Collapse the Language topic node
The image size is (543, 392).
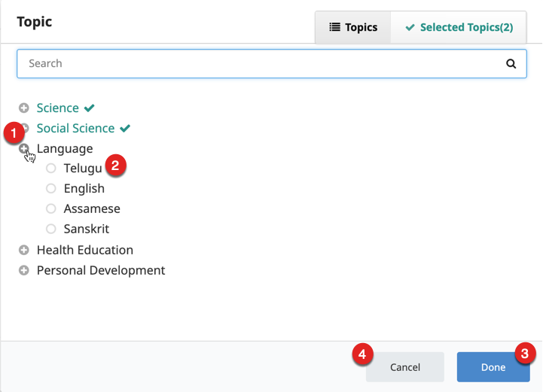tap(24, 149)
